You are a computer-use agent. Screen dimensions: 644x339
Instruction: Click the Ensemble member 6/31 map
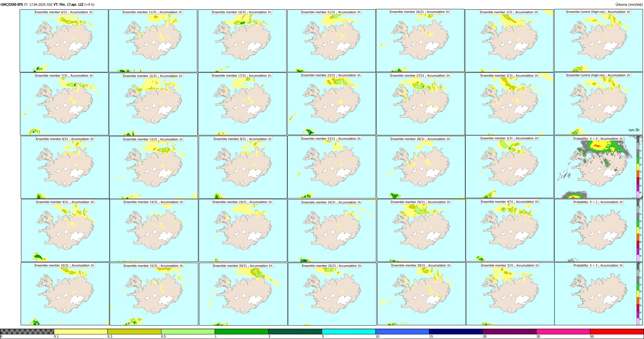pyautogui.click(x=64, y=41)
